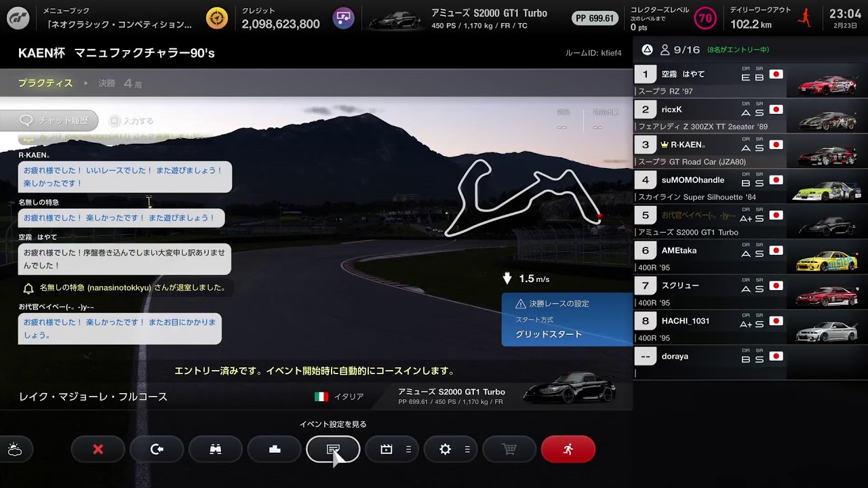Screen dimensions: 868x488
Task: Click Japan flag next to ricxK
Action: [x=776, y=109]
